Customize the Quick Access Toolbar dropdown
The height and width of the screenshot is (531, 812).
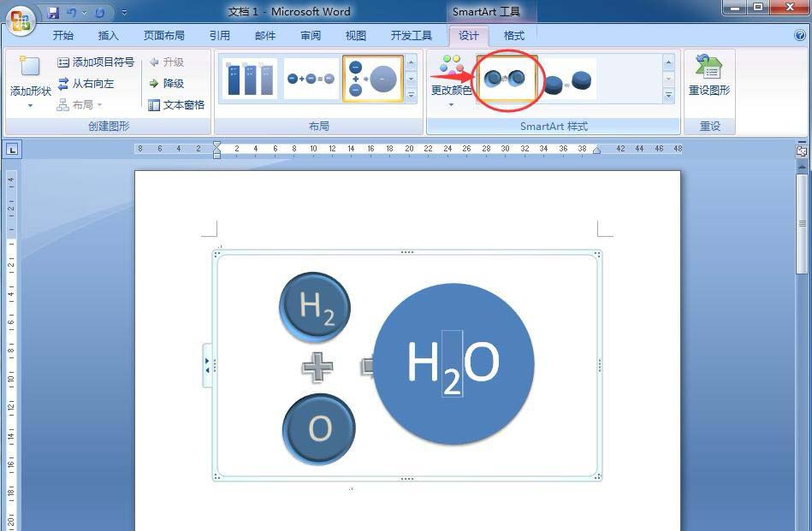(x=124, y=13)
